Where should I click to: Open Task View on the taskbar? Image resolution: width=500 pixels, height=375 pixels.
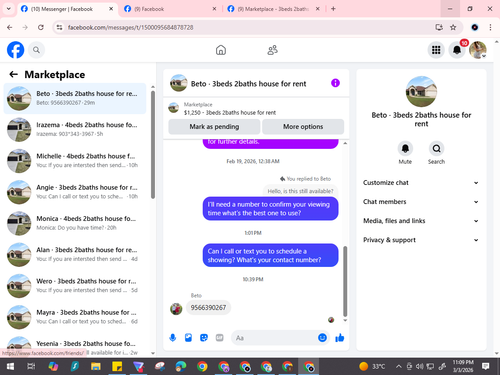click(31, 367)
